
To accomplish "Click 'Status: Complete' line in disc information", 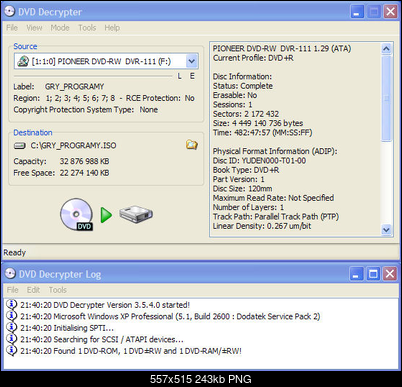I will pos(243,86).
